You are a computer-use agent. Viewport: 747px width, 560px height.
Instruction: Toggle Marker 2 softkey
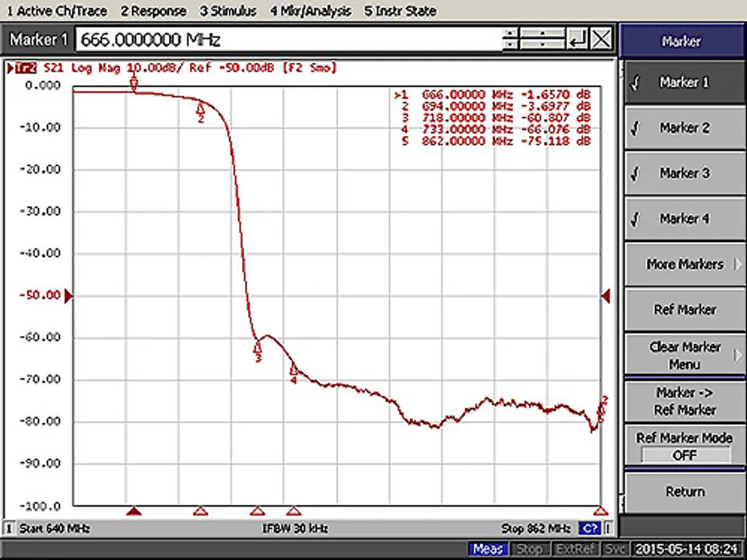coord(683,128)
